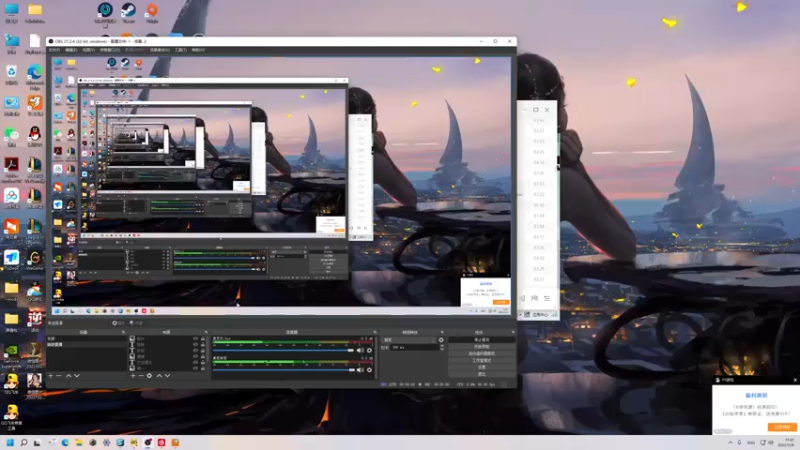The image size is (800, 450).
Task: Open the View menu in OBS
Action: pyautogui.click(x=89, y=50)
